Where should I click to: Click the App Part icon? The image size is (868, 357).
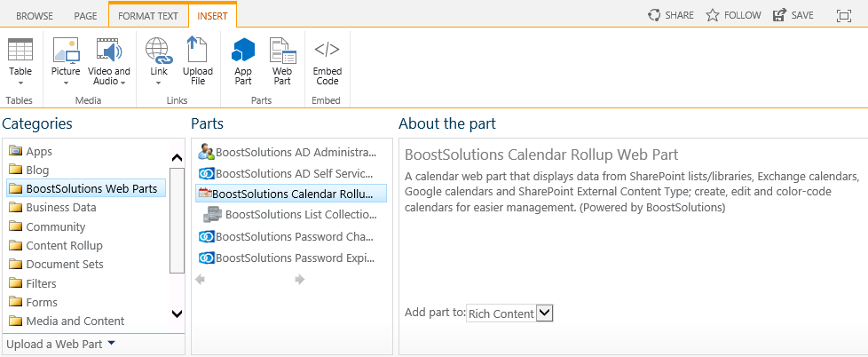(243, 51)
